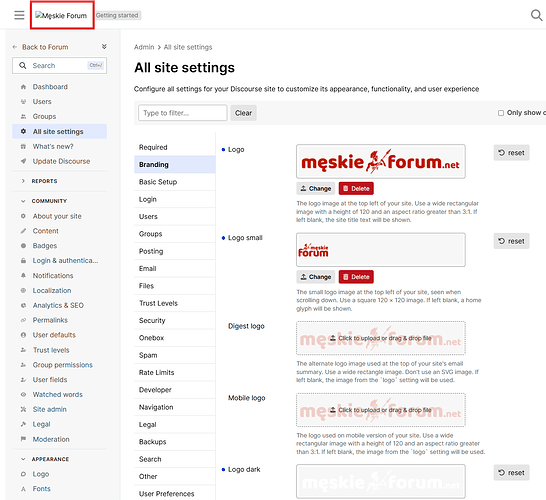Toggle the Only show overridden checkbox
The height and width of the screenshot is (500, 546).
coord(501,113)
